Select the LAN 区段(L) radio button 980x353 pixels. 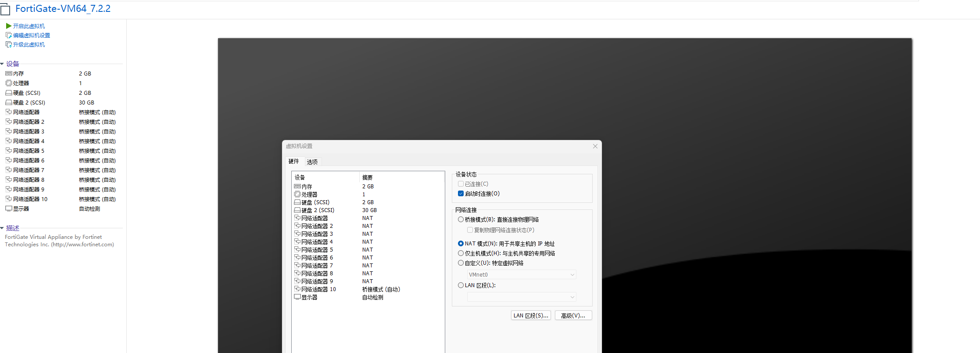461,285
